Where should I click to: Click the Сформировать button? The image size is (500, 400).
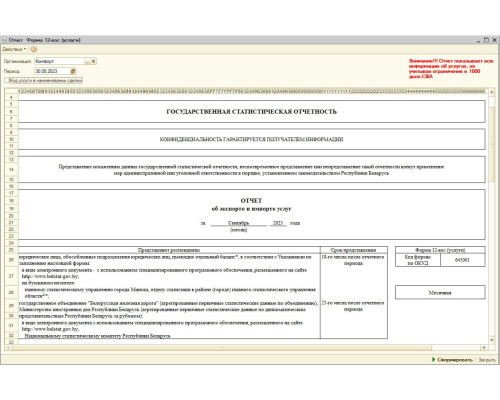(x=452, y=360)
